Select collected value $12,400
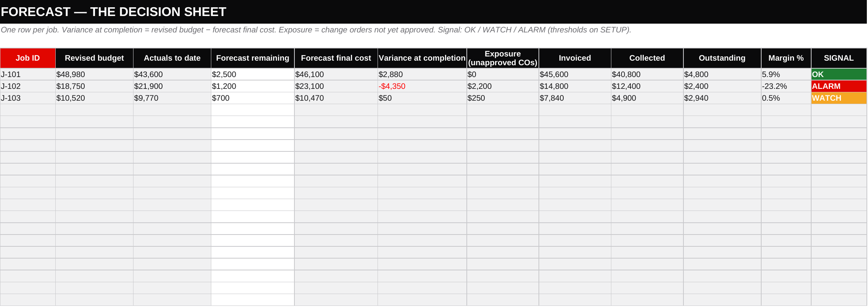868x307 pixels. coord(647,86)
